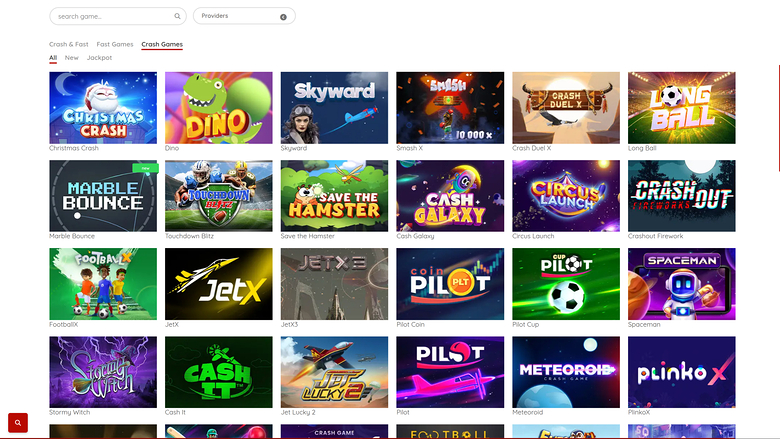Click the Spaceman caption link
Screen dimensions: 780x439
coord(644,324)
